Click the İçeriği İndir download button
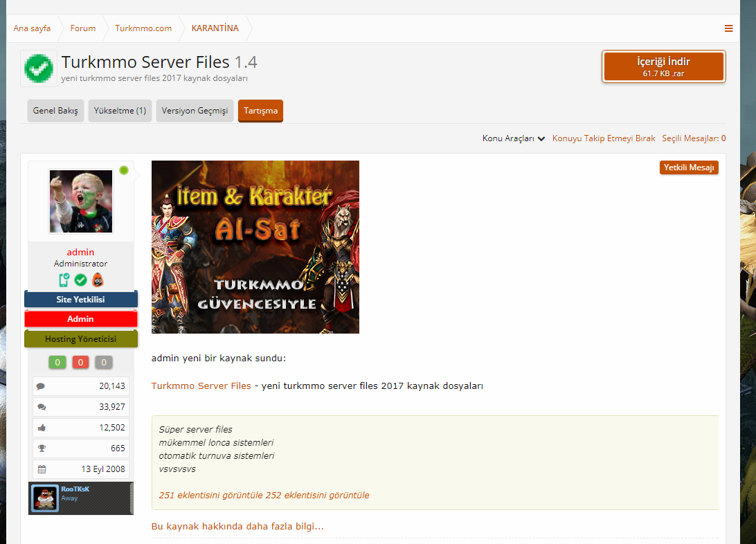Viewport: 756px width, 544px height. click(663, 66)
